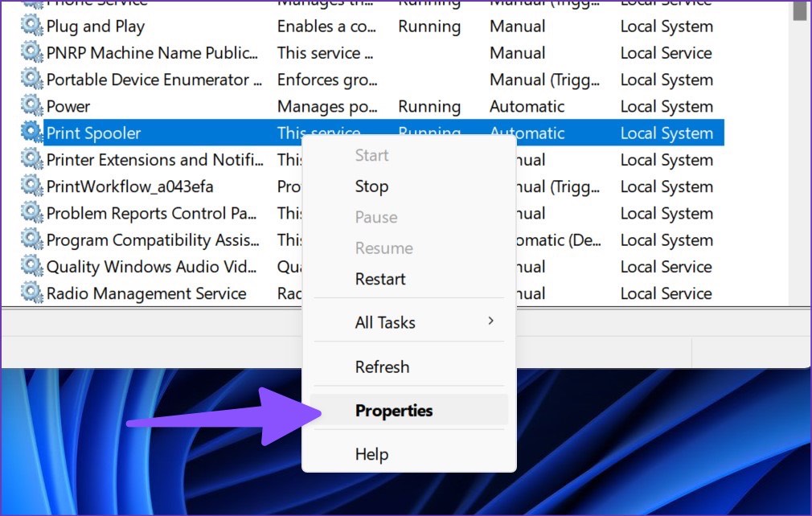Click the Radio Management Service gear icon

pos(31,293)
